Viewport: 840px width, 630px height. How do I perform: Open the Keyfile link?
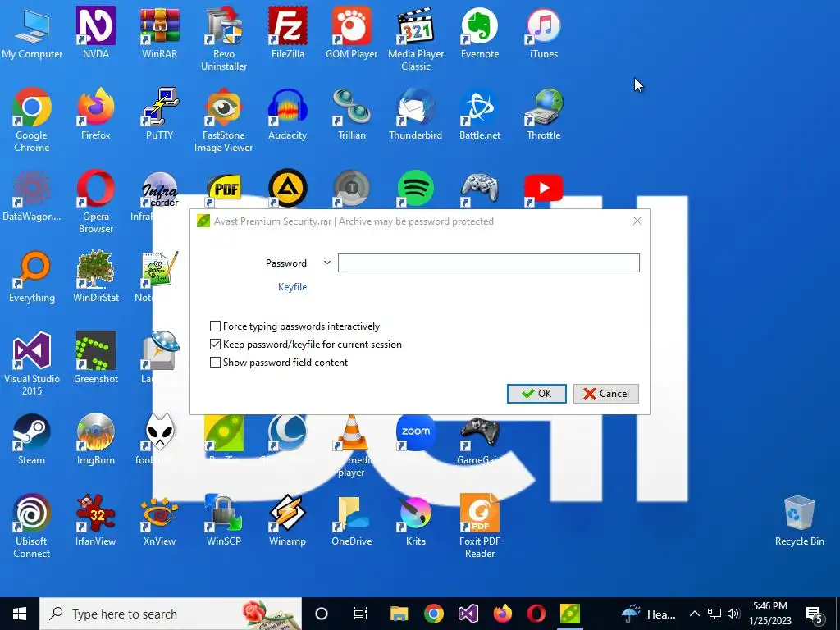293,287
